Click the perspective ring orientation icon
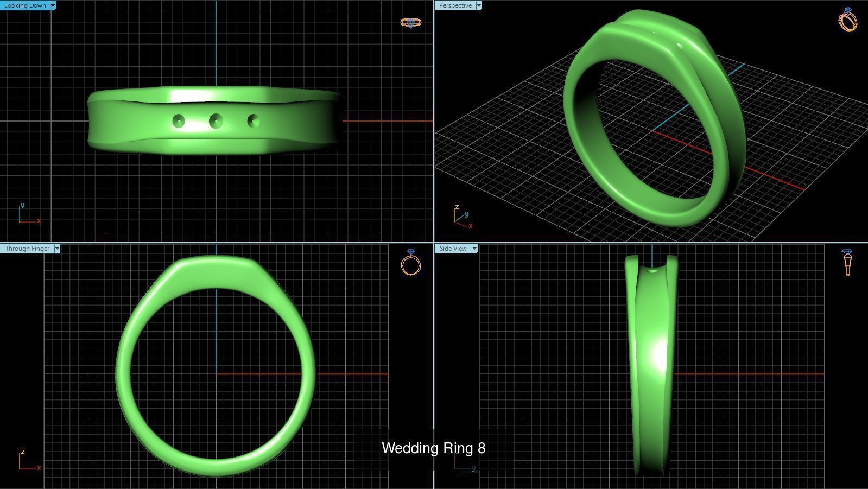The width and height of the screenshot is (868, 489). coord(848,20)
